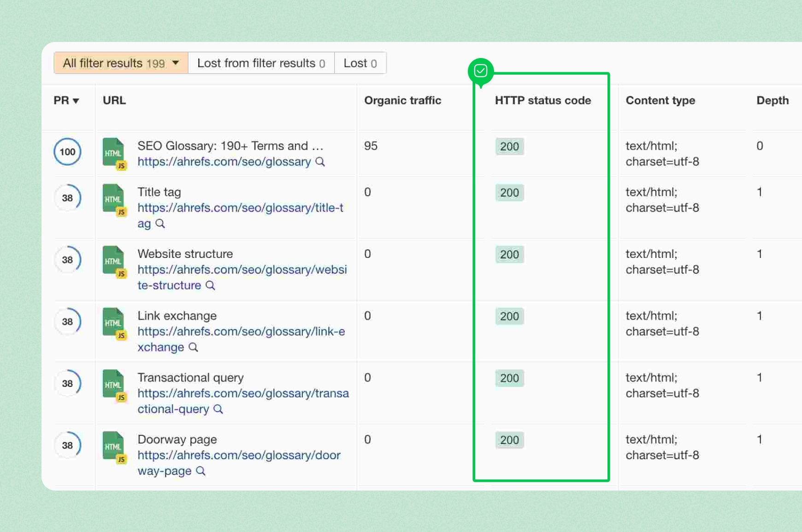The image size is (802, 532).
Task: Click the HTTP status code column header
Action: (x=543, y=100)
